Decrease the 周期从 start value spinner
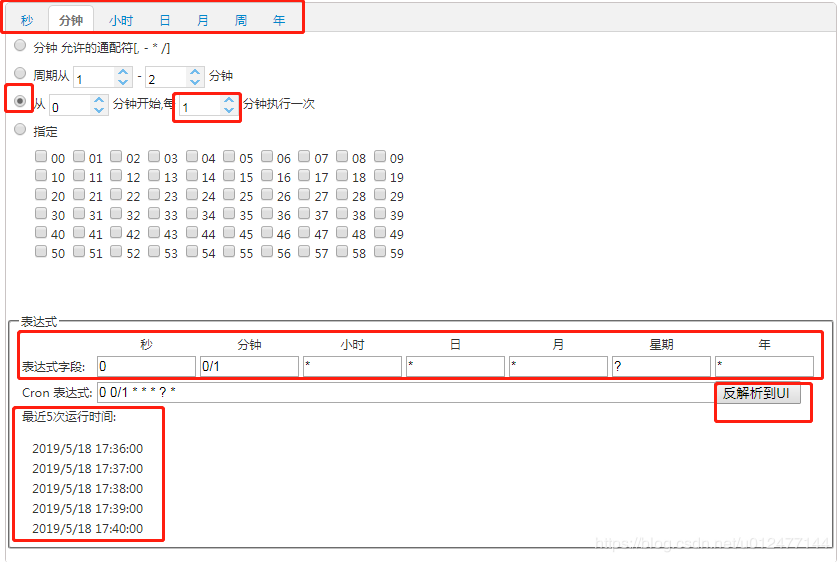This screenshot has width=839, height=562. (123, 82)
